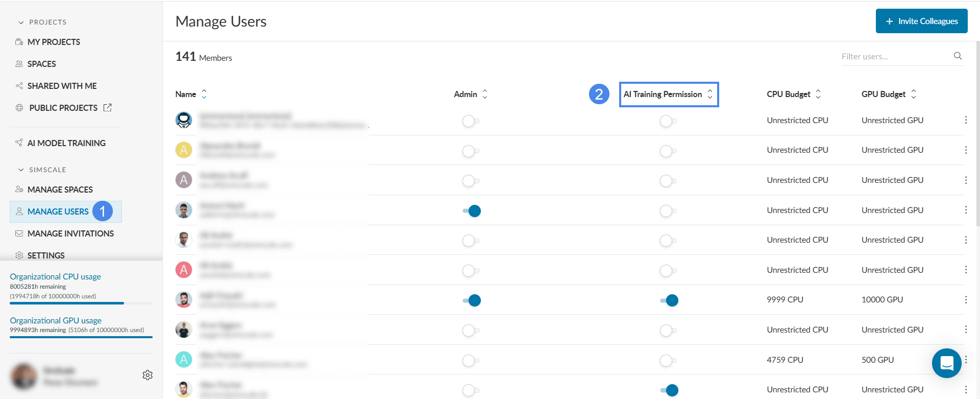Open three-dot menu for 9999 CPU row
This screenshot has height=399, width=980.
(x=966, y=300)
